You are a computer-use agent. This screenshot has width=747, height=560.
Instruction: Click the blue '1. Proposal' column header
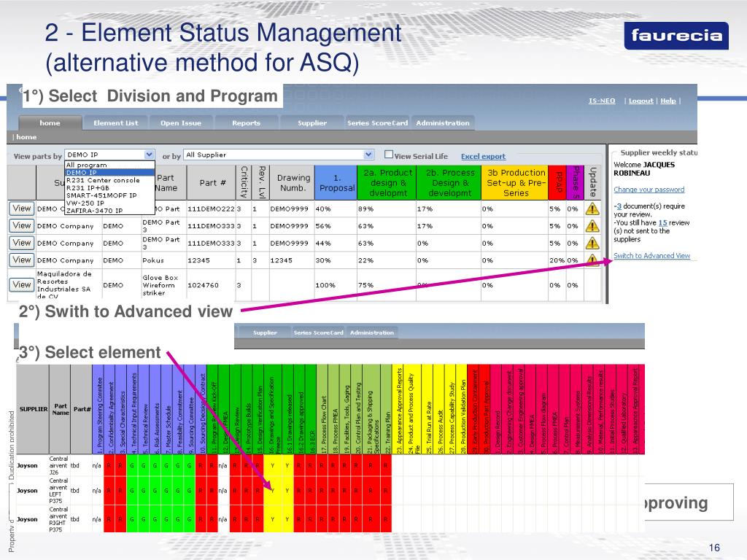tap(336, 183)
